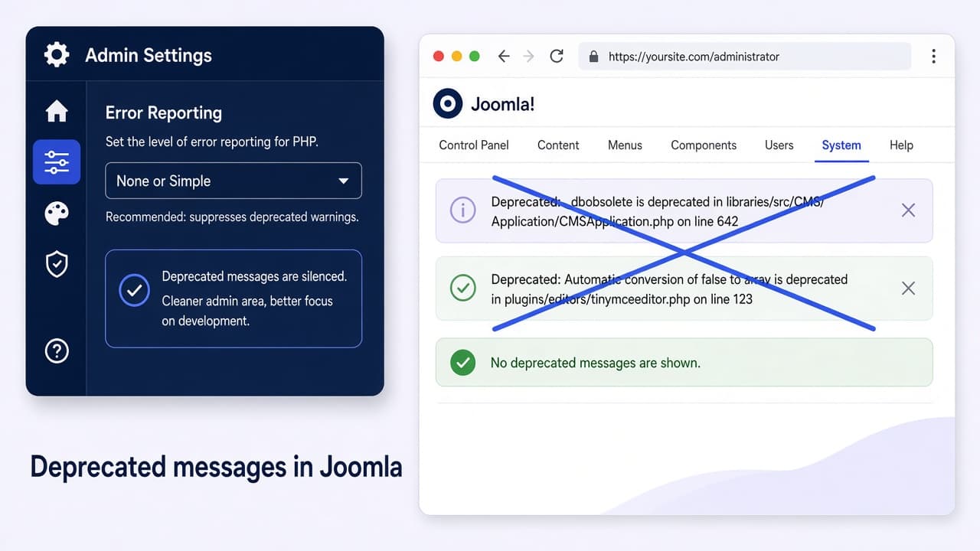This screenshot has width=980, height=551.
Task: Click 'Recommended: suppresses deprecated warnings.' text
Action: point(232,217)
